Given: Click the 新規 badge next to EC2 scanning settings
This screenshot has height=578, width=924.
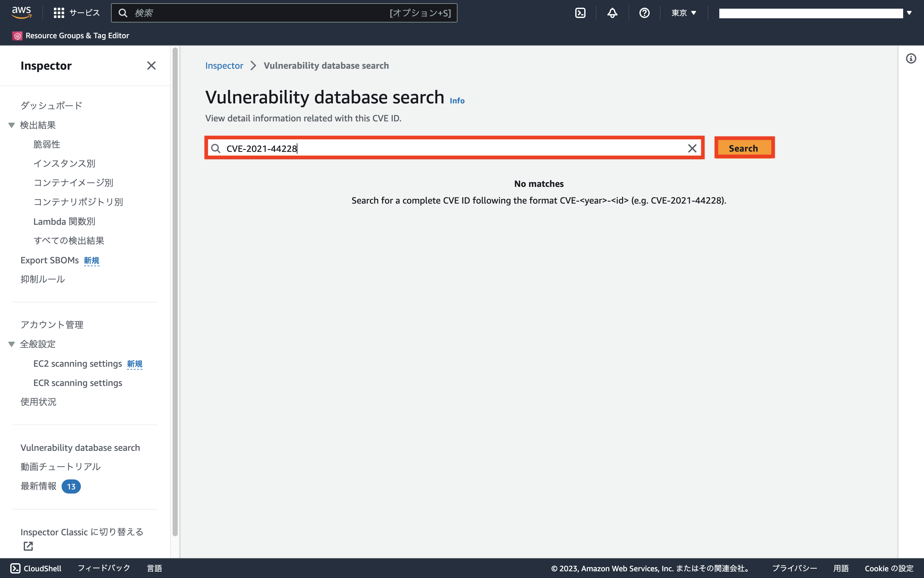Looking at the screenshot, I should coord(135,364).
